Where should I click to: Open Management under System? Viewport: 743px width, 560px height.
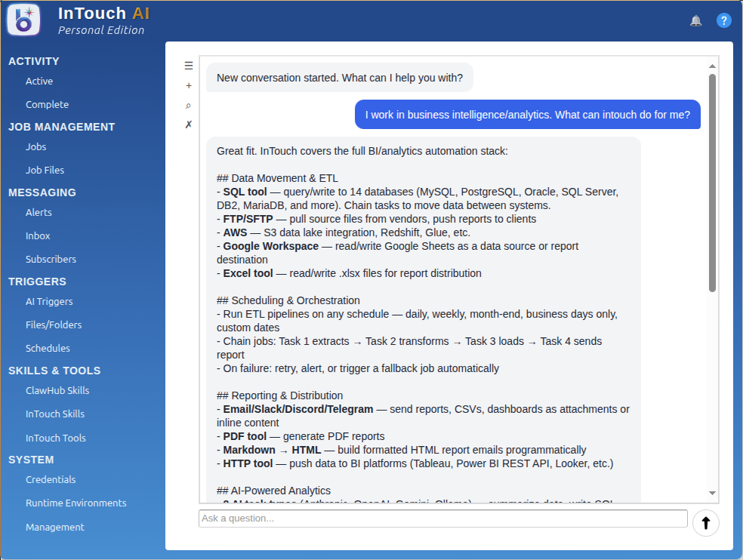pyautogui.click(x=55, y=528)
